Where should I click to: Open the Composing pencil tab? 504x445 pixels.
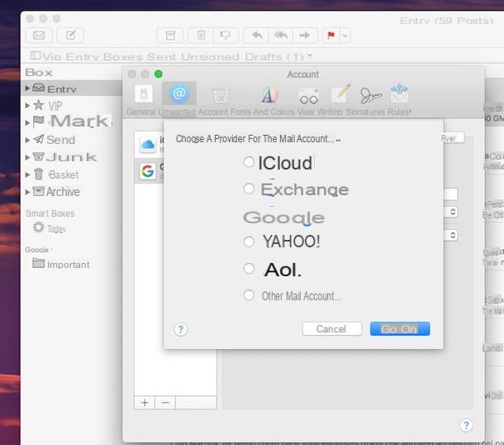pos(340,93)
